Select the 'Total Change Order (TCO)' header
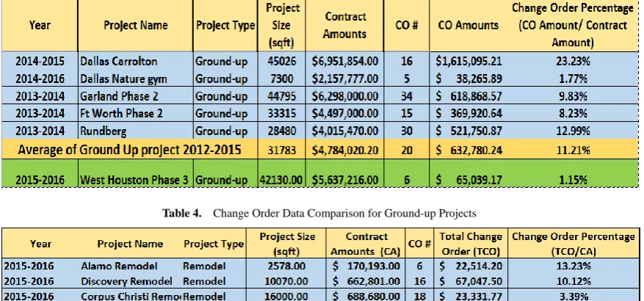This screenshot has width=644, height=301. 471,244
